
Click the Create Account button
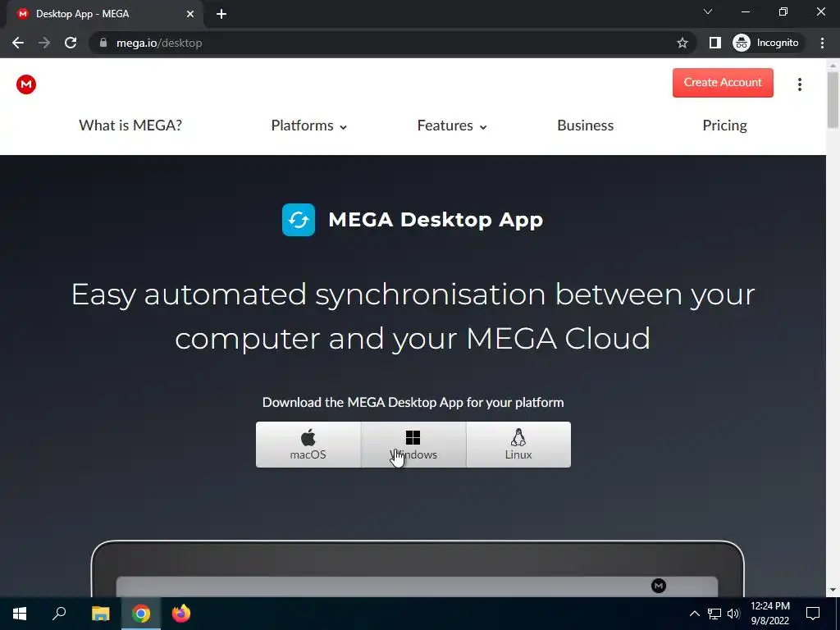(723, 83)
